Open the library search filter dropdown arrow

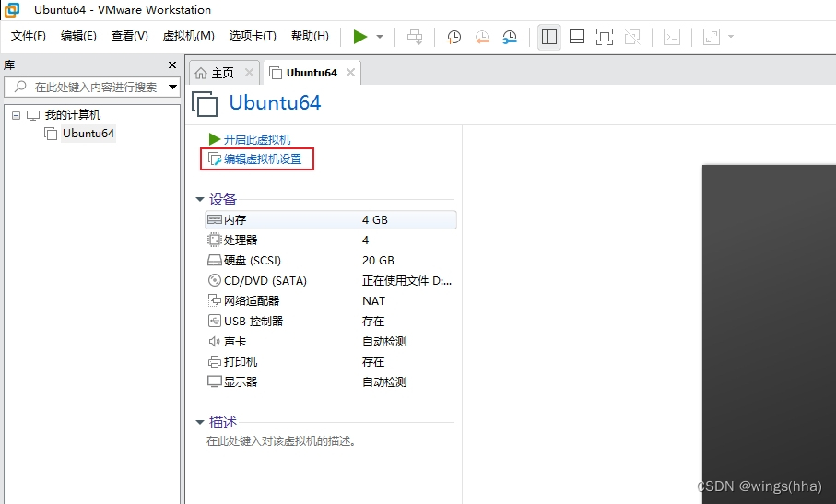[172, 87]
